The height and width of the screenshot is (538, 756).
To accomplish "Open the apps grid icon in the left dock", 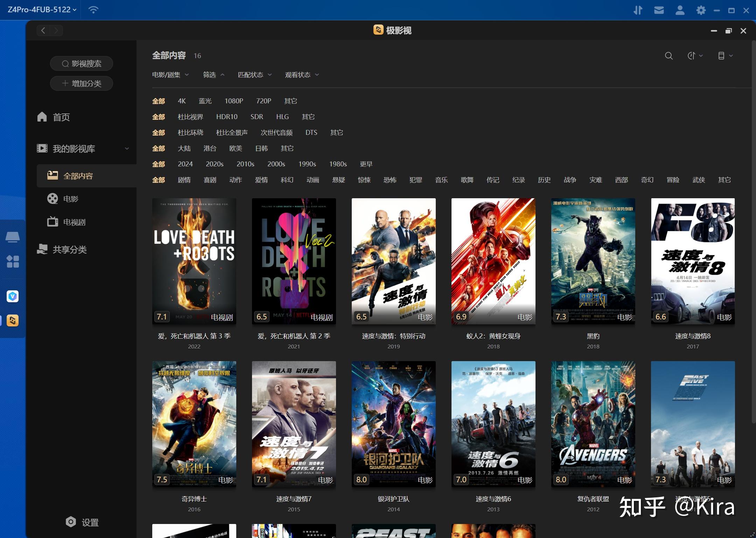I will pyautogui.click(x=13, y=261).
